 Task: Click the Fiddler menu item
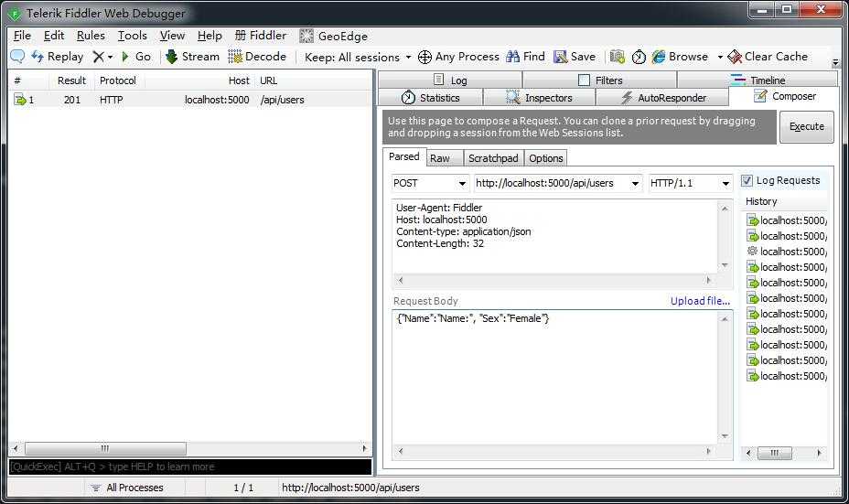tap(261, 36)
